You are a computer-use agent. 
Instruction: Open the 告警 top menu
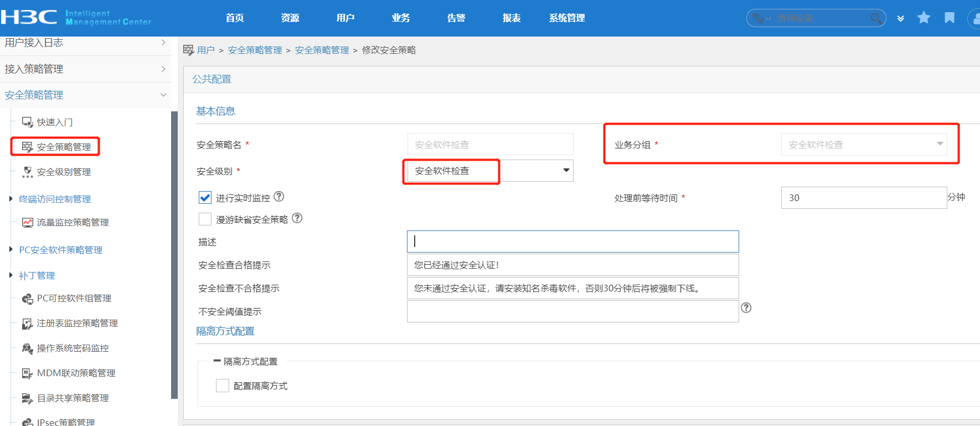pos(456,18)
